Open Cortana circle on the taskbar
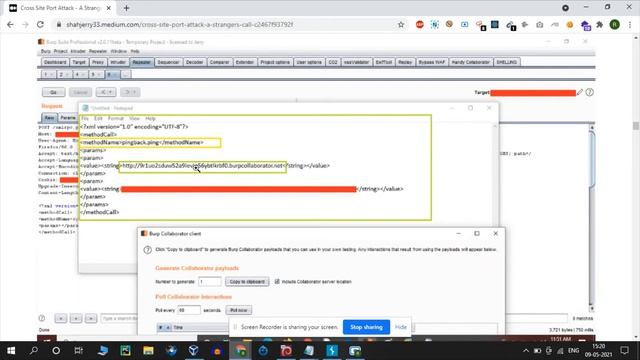The height and width of the screenshot is (360, 640). point(56,351)
